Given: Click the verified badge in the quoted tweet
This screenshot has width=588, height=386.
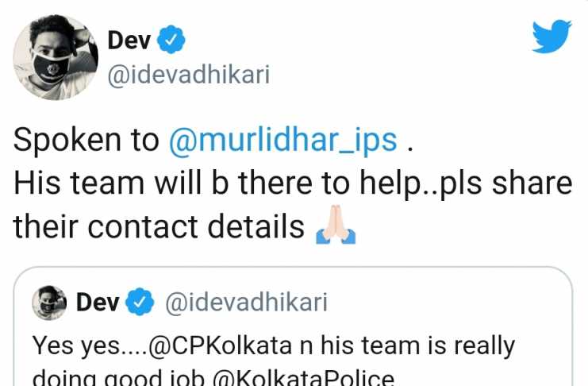Looking at the screenshot, I should coord(140,302).
